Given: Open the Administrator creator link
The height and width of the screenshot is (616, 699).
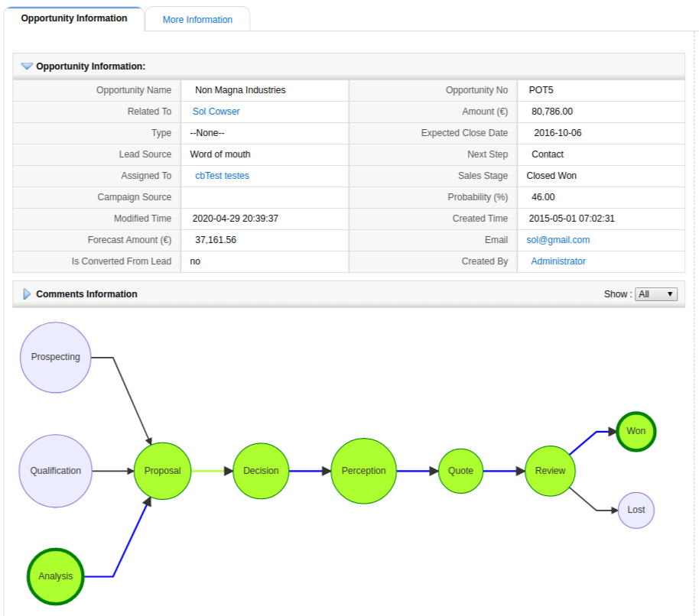Looking at the screenshot, I should (x=558, y=261).
